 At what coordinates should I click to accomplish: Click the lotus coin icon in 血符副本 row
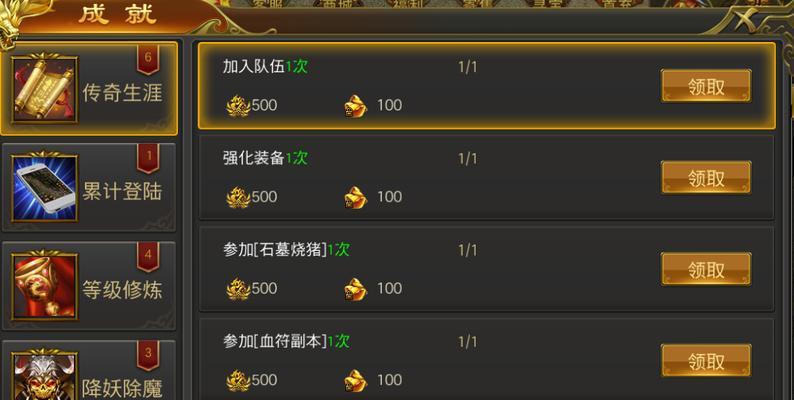point(238,381)
